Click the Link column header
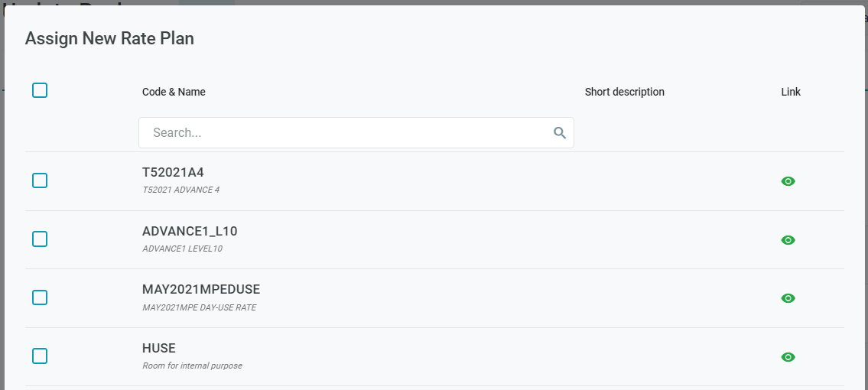 tap(791, 92)
